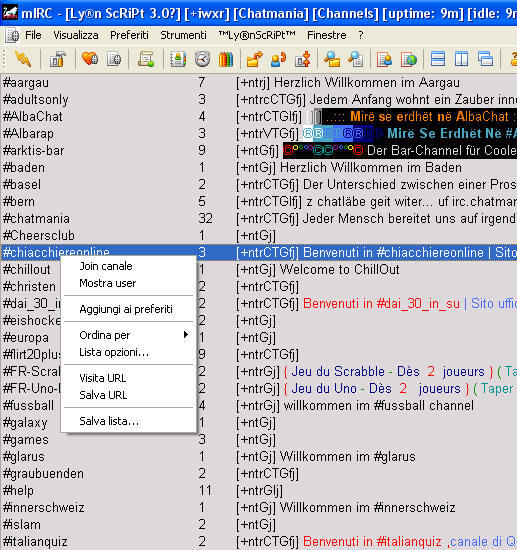Open Received Files magnifier-folder icon
The image size is (517, 550).
pos(332,59)
